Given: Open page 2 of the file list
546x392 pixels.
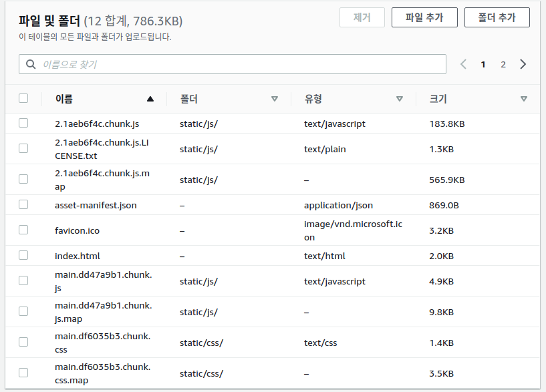Looking at the screenshot, I should 503,64.
